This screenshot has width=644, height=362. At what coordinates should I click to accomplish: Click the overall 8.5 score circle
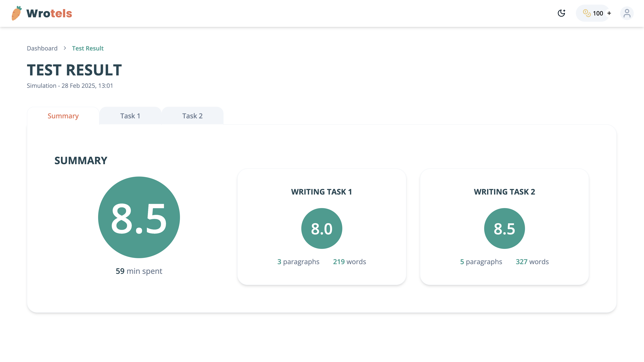coord(139,217)
